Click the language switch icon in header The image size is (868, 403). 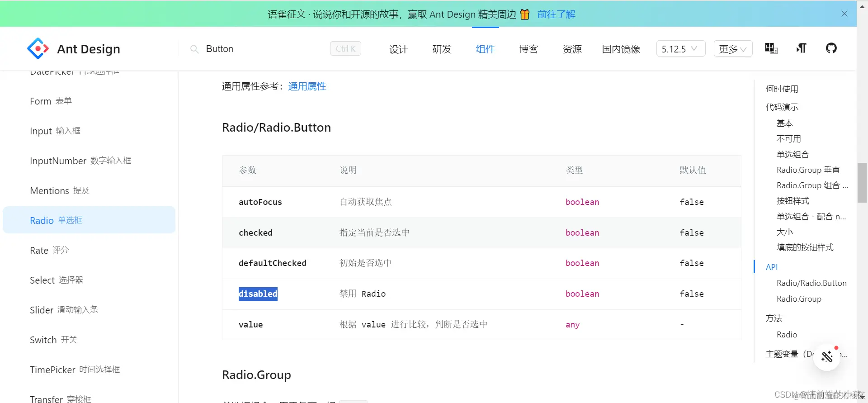point(771,48)
